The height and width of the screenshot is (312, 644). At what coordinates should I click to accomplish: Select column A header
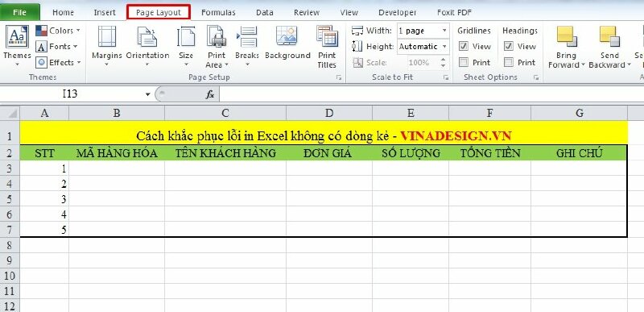[x=44, y=113]
